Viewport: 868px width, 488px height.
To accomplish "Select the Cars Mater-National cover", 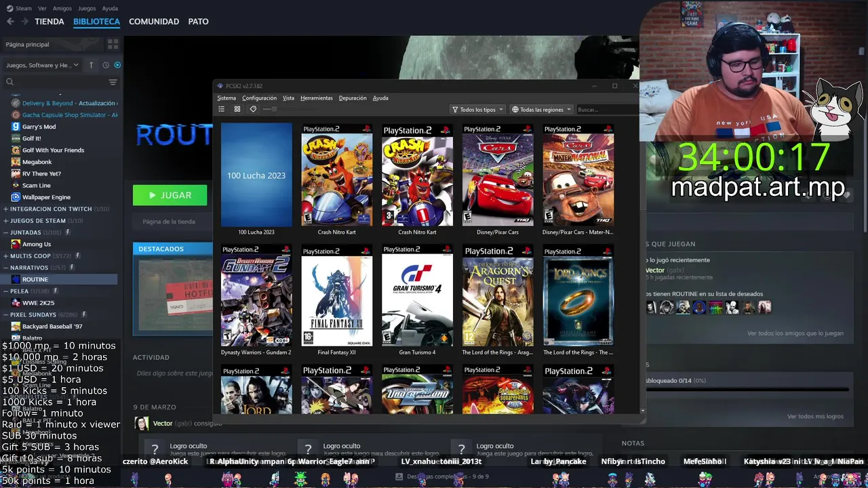I will (578, 175).
